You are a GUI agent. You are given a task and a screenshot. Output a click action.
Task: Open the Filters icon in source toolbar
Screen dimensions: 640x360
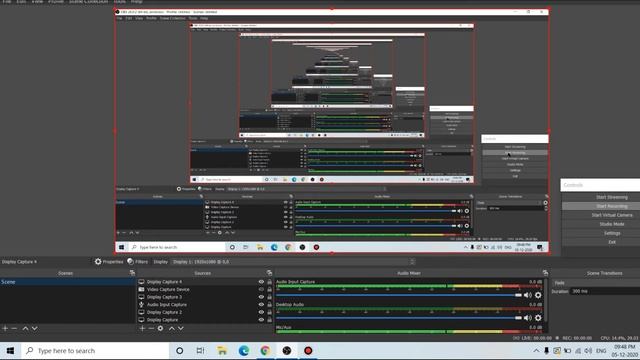[x=130, y=262]
